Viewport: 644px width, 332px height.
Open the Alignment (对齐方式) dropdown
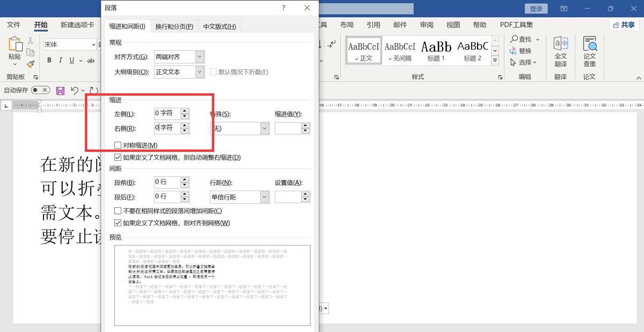[x=200, y=56]
